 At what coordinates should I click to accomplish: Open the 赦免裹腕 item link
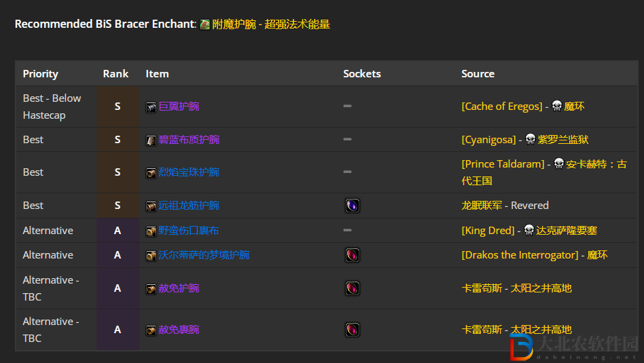[x=179, y=330]
